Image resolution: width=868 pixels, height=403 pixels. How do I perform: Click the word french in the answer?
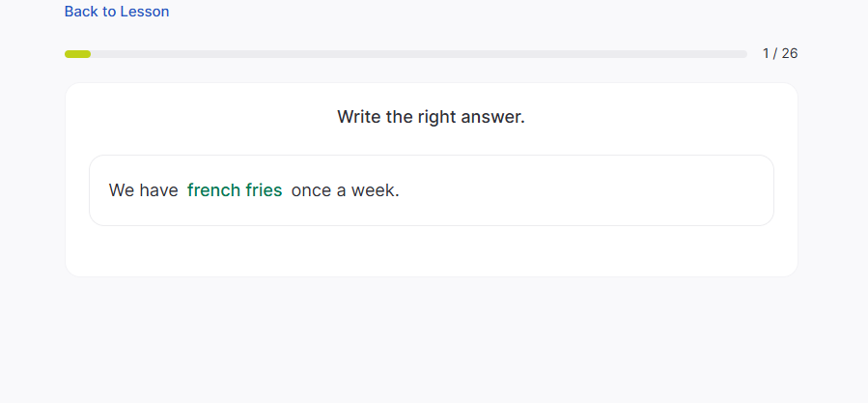(x=213, y=190)
